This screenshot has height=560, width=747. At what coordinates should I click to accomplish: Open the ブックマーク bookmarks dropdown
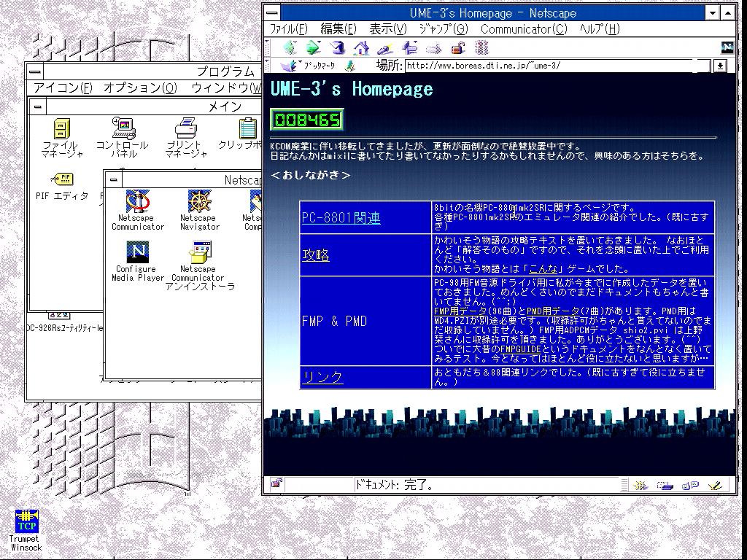coord(305,66)
